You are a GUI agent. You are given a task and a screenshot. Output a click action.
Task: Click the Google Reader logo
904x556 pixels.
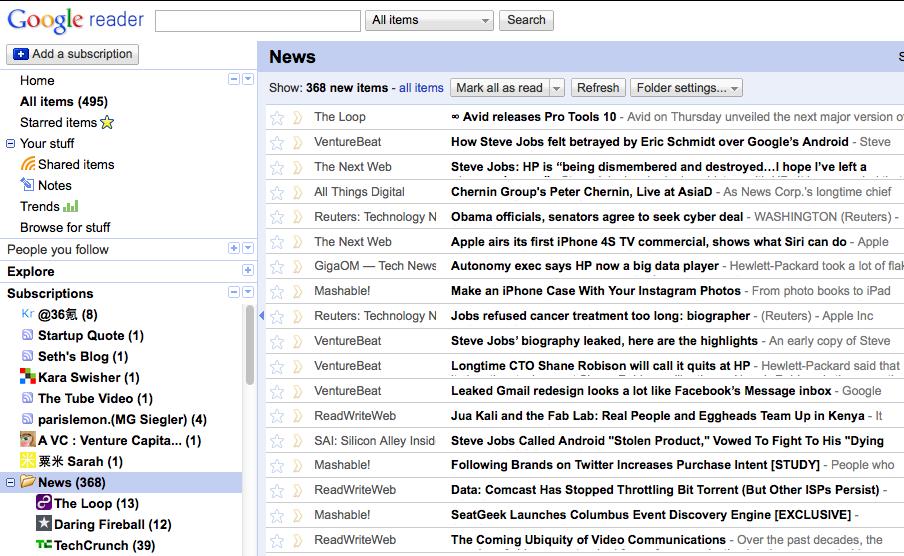point(75,20)
